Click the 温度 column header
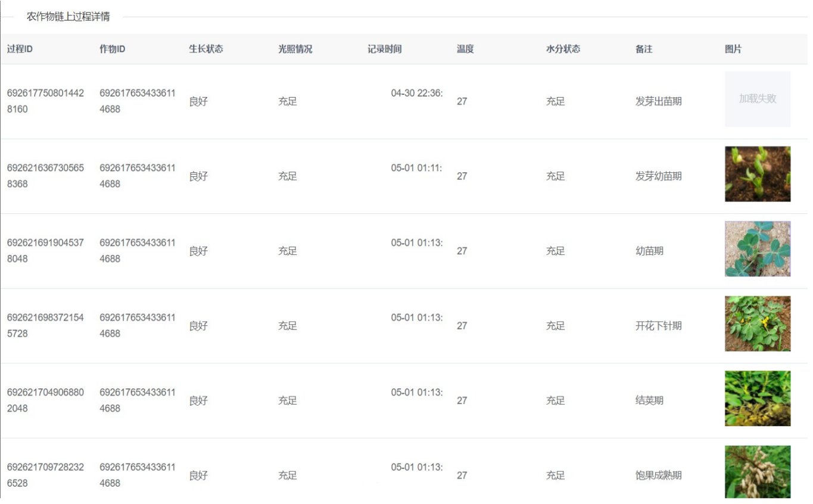813x504 pixels. tap(465, 49)
